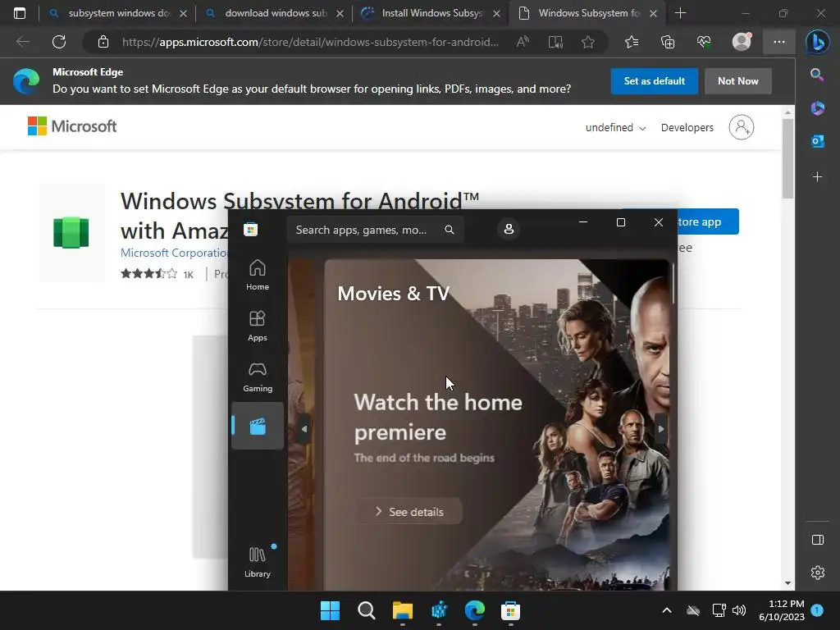Click Edge profile avatar
The height and width of the screenshot is (630, 840).
(x=742, y=41)
